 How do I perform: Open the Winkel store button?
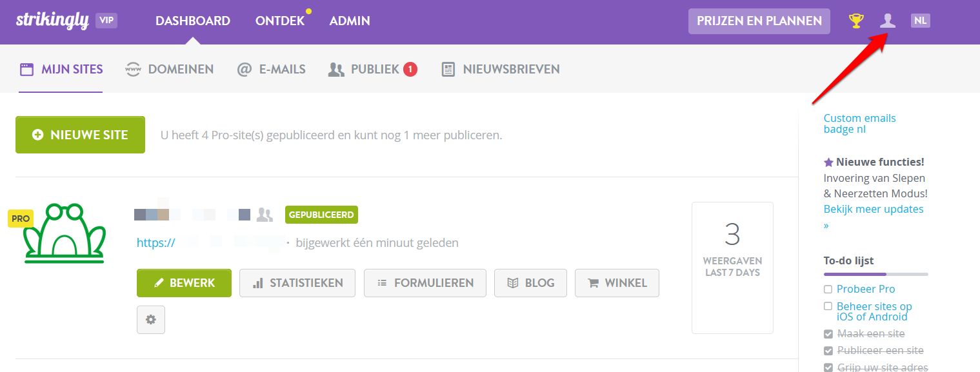coord(617,283)
